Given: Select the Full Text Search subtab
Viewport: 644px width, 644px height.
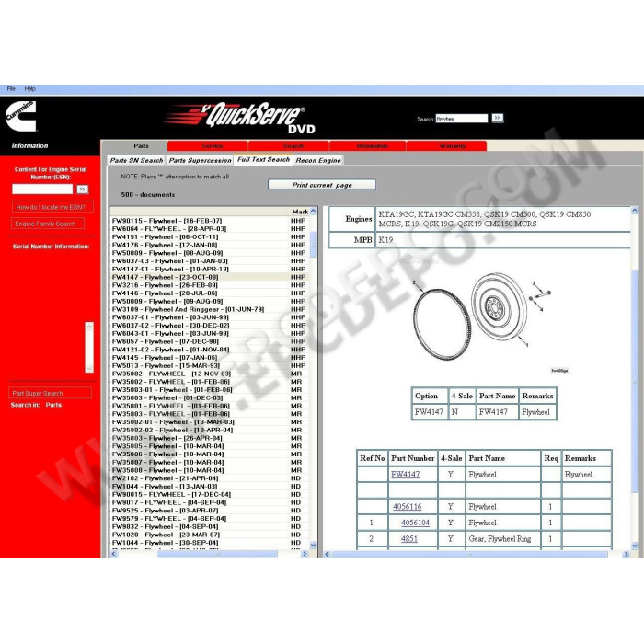Looking at the screenshot, I should point(263,159).
